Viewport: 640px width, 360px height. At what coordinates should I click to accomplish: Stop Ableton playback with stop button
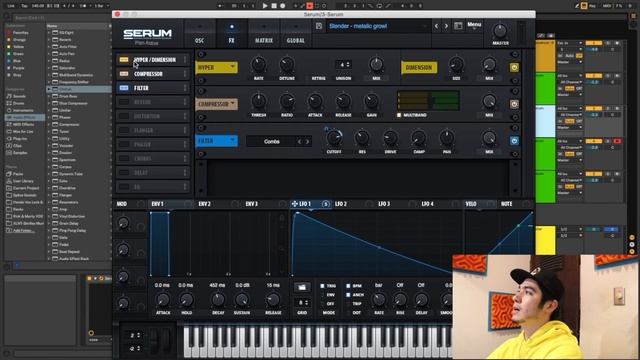click(x=274, y=6)
